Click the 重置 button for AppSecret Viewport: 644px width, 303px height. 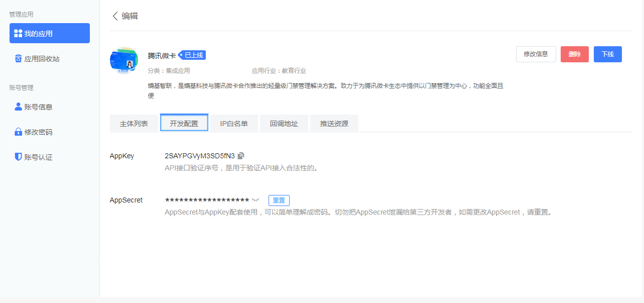279,200
